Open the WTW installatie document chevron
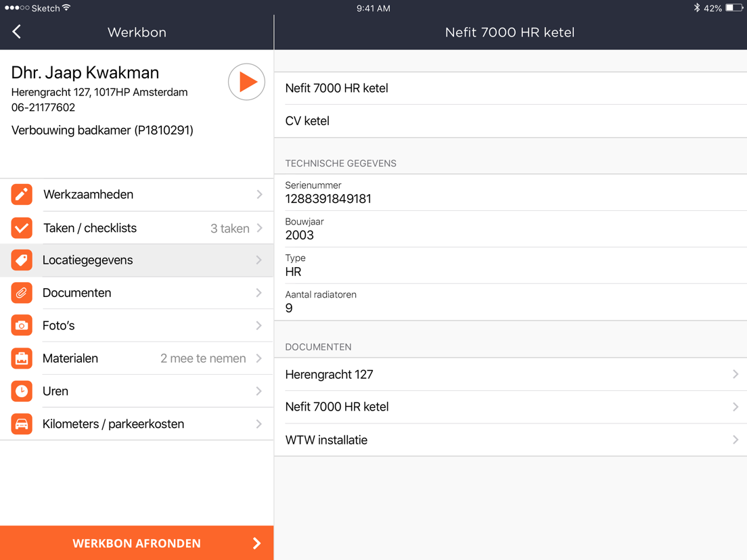This screenshot has width=747, height=560. tap(735, 440)
